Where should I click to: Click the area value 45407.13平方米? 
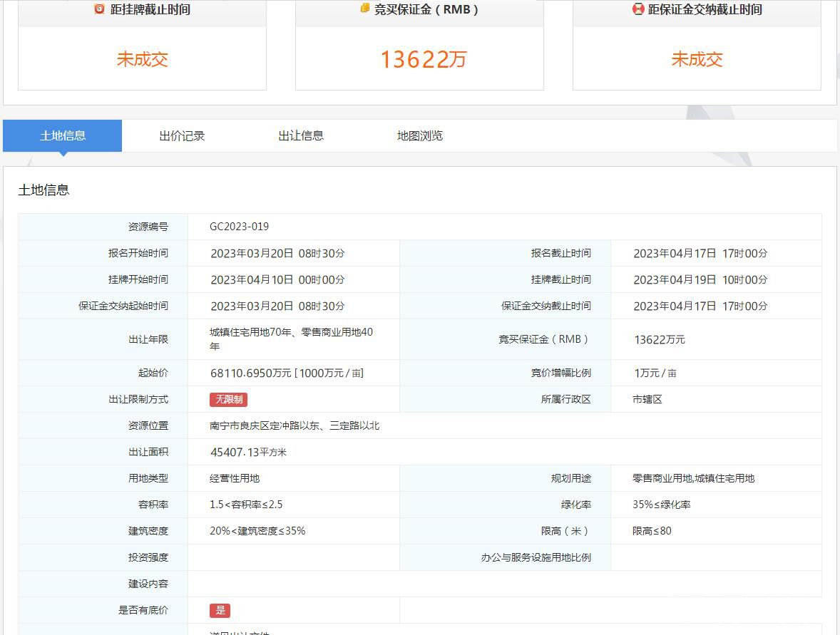tap(249, 453)
